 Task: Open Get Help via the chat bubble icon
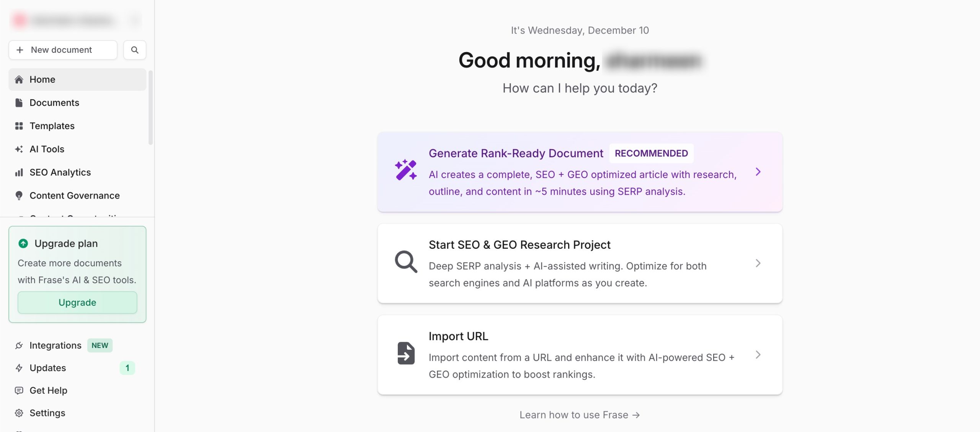pyautogui.click(x=19, y=390)
